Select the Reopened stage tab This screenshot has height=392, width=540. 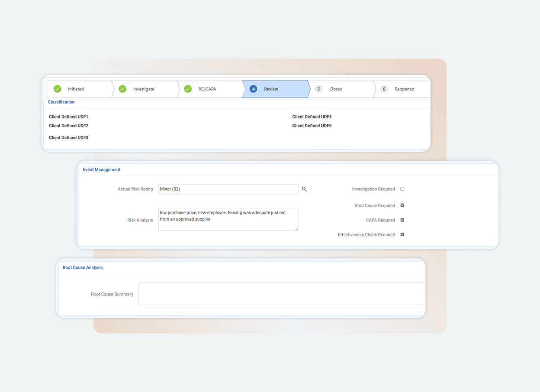404,89
